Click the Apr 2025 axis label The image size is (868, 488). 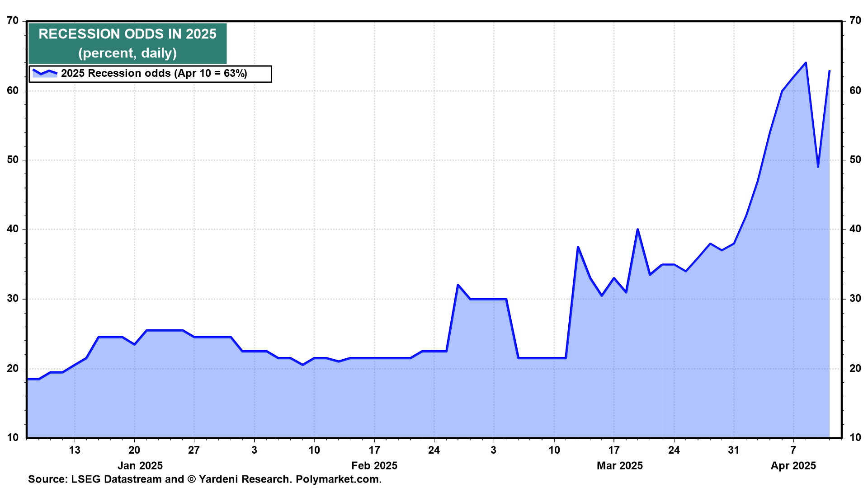tap(793, 465)
